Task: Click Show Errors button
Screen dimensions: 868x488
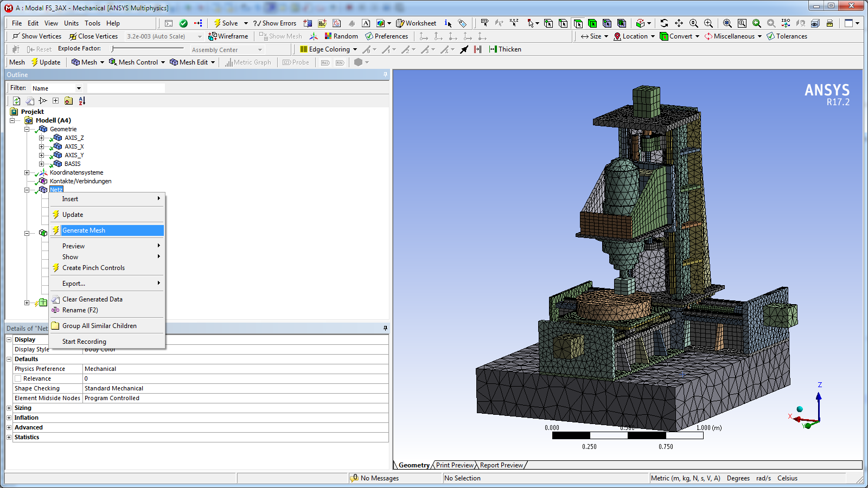Action: pyautogui.click(x=275, y=23)
